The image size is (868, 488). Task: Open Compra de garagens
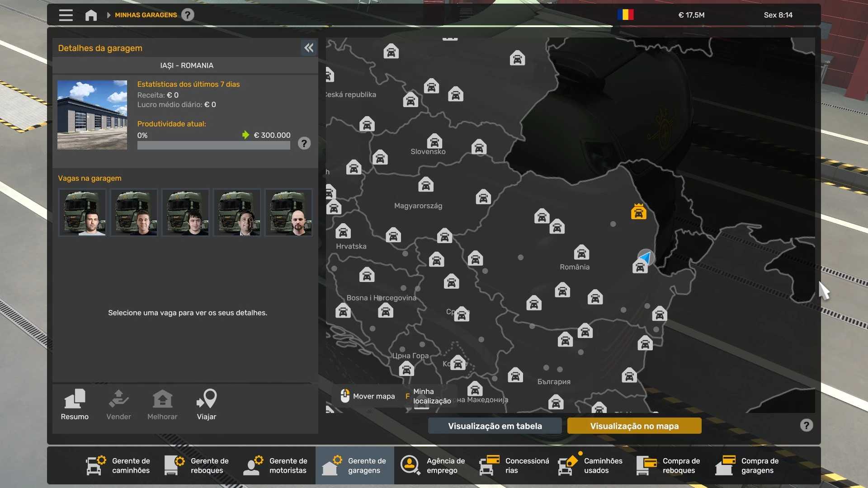[748, 465]
